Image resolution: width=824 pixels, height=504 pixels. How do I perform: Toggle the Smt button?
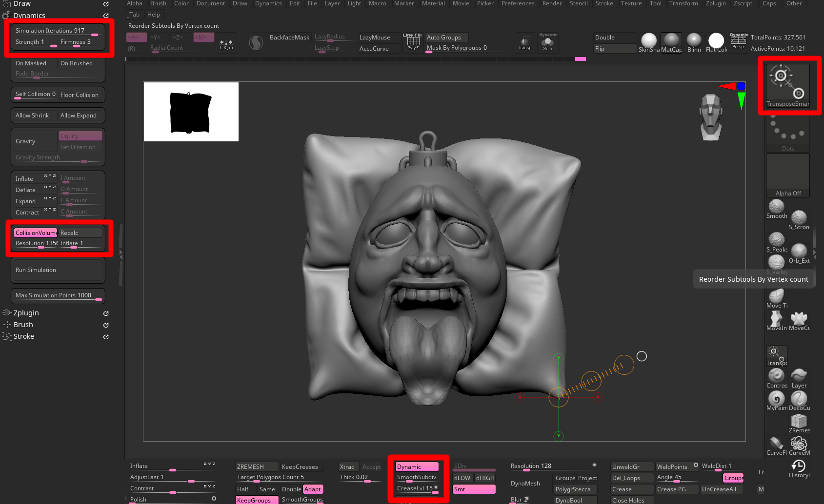coord(474,489)
